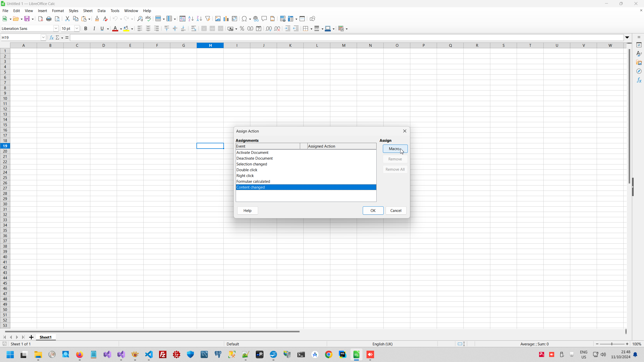Open the AutoFilter tool
The image size is (644, 362).
coord(208,19)
